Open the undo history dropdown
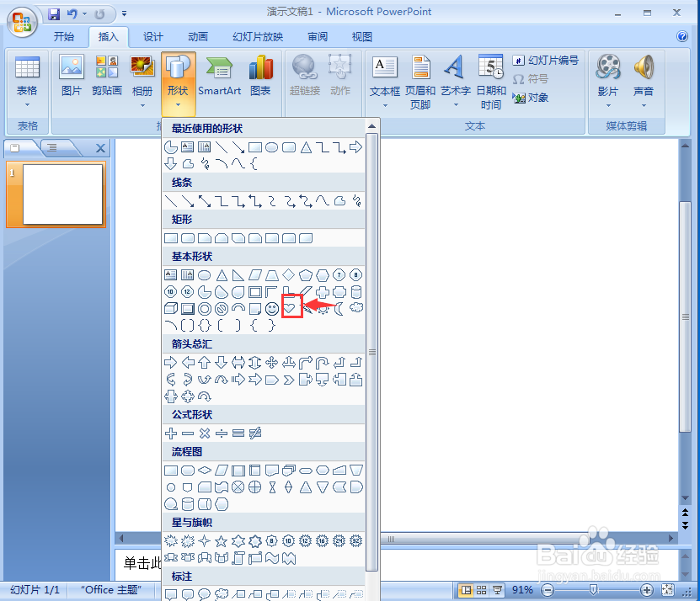Viewport: 700px width, 601px height. [x=84, y=13]
